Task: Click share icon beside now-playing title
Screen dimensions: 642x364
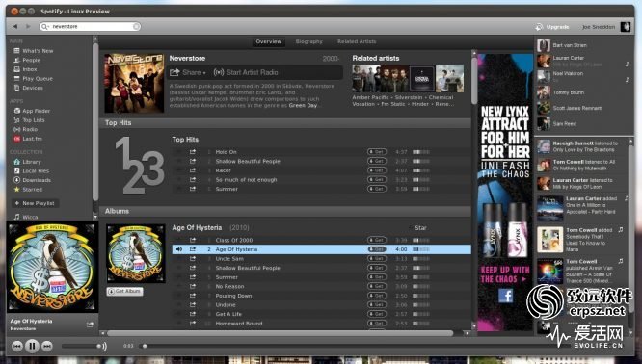Action: pyautogui.click(x=90, y=325)
